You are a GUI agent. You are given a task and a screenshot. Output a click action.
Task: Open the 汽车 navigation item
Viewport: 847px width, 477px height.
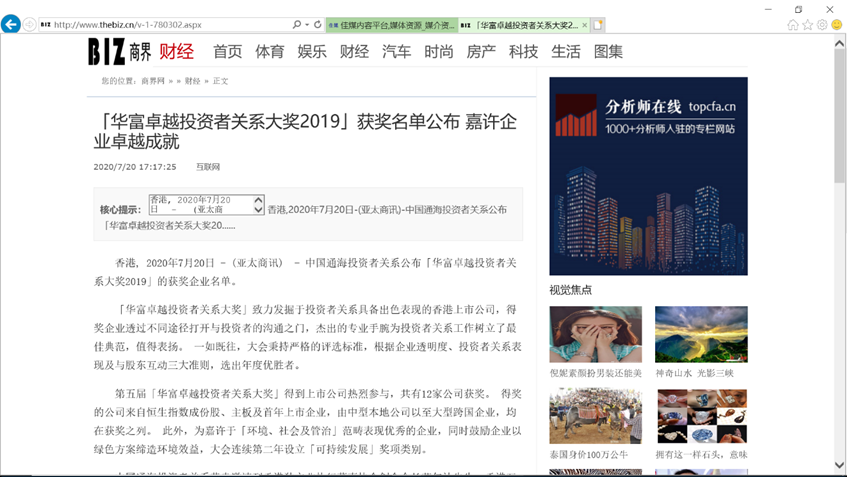[396, 52]
